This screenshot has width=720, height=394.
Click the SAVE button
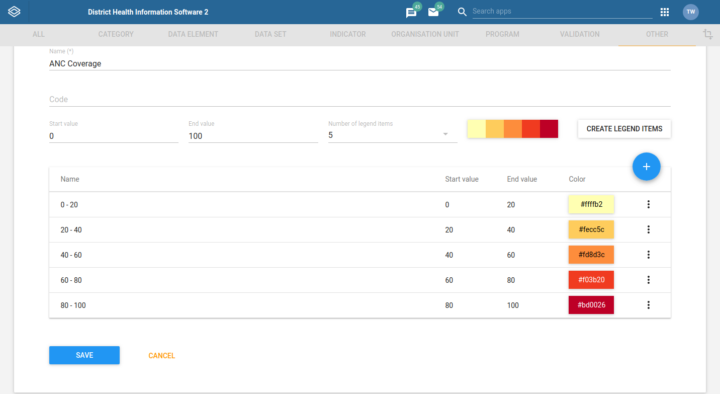coord(84,355)
